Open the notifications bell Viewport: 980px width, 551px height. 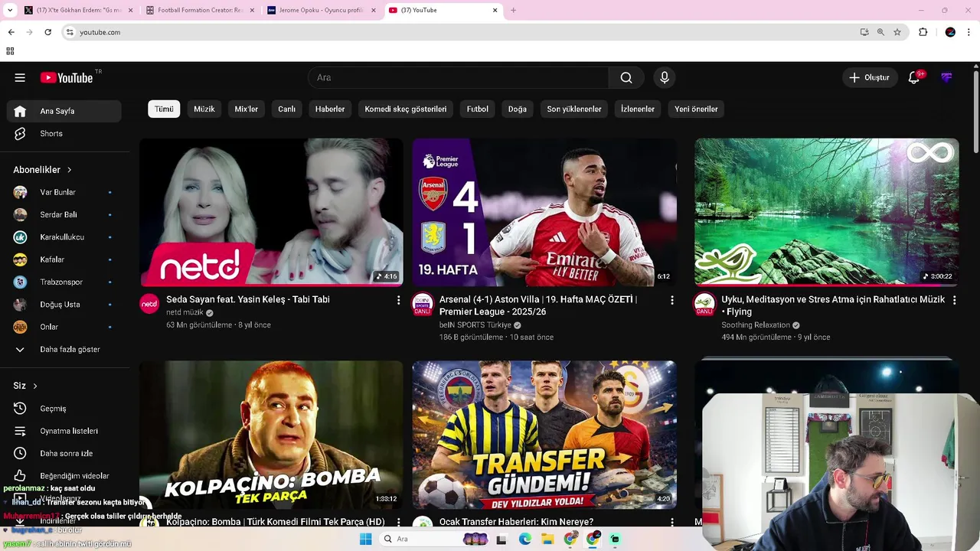(x=913, y=77)
